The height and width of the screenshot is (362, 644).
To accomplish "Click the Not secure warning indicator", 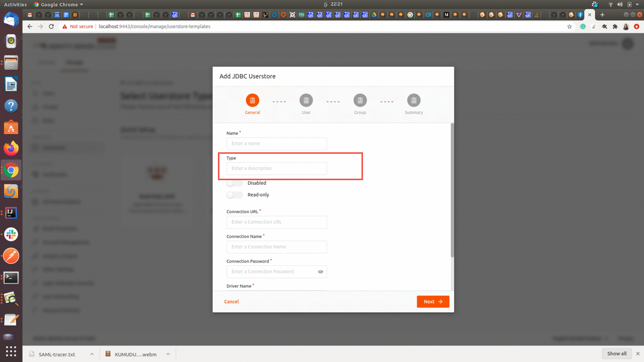I will coord(78,26).
